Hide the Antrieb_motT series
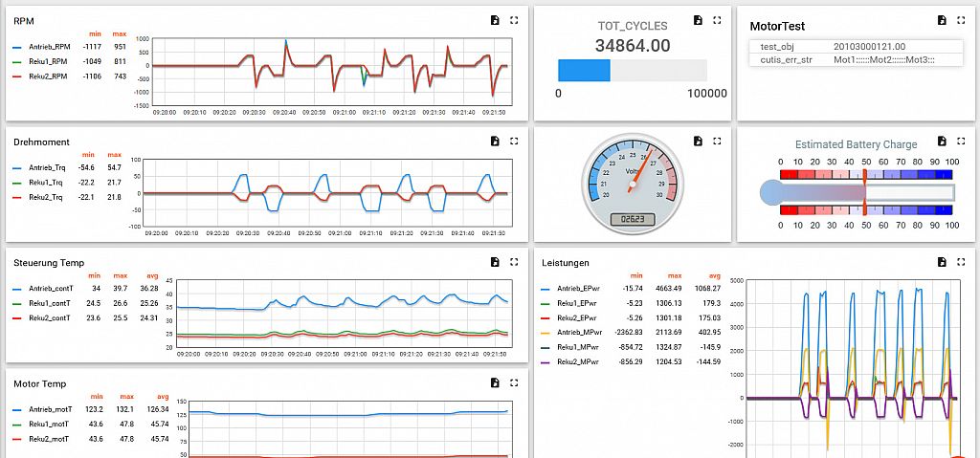The height and width of the screenshot is (458, 980). tap(51, 408)
